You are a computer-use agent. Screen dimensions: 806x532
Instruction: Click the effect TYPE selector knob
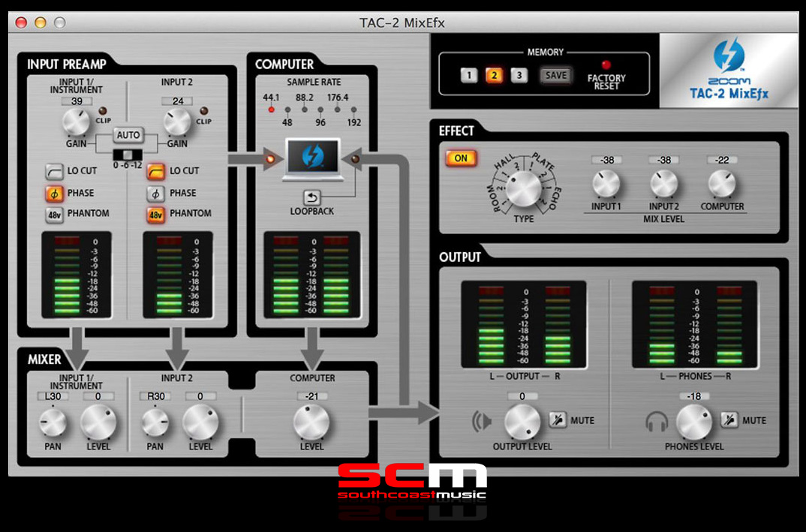[x=524, y=188]
